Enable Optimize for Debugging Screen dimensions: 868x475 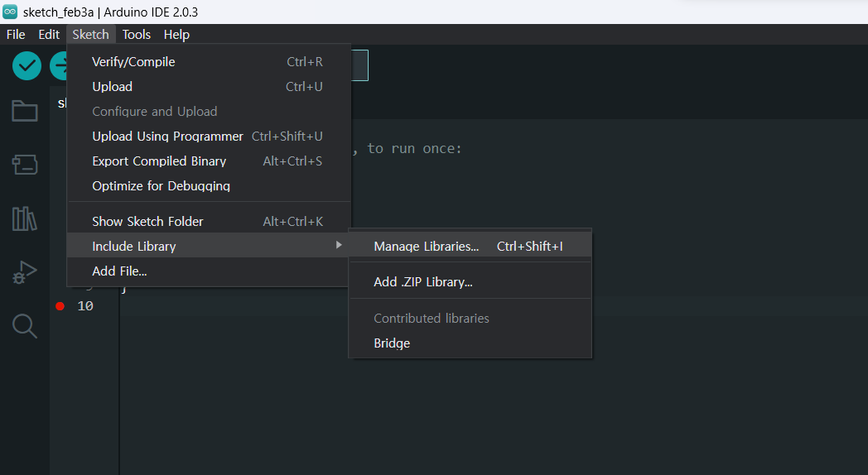pyautogui.click(x=209, y=186)
